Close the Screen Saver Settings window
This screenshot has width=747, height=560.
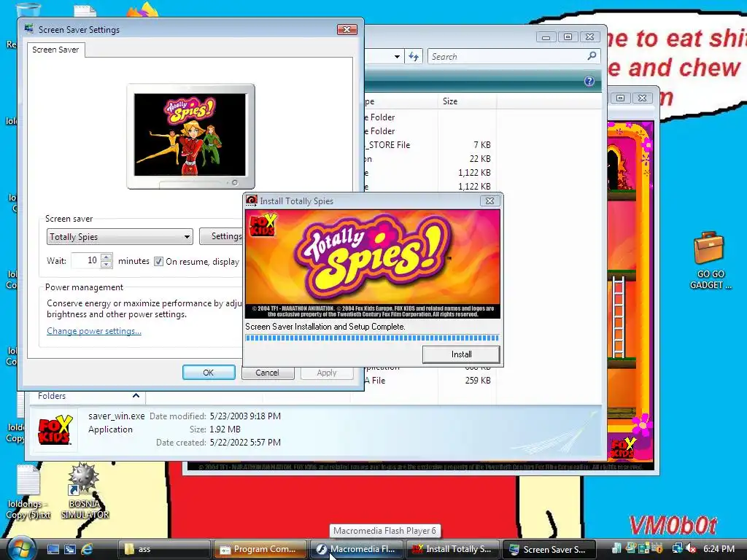[x=347, y=29]
